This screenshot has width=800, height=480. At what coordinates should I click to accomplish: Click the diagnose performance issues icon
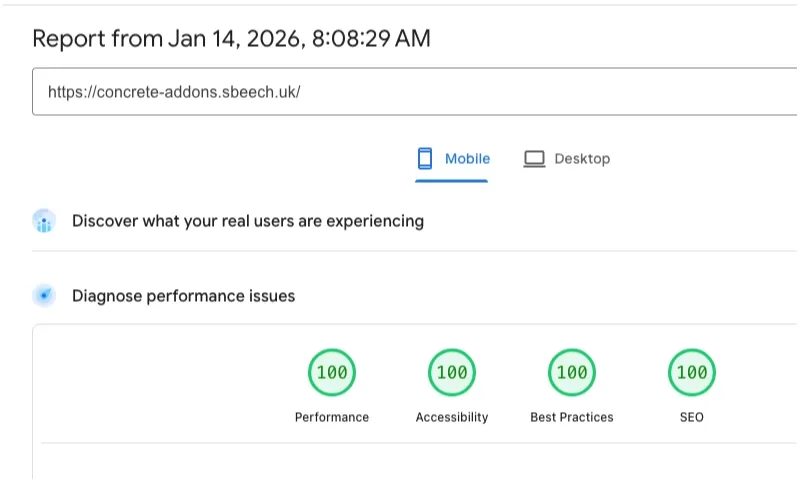point(44,296)
